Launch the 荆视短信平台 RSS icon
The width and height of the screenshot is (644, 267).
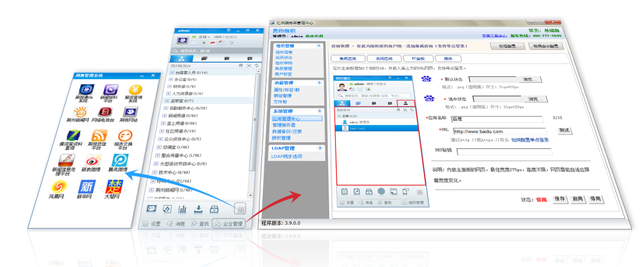tap(99, 136)
